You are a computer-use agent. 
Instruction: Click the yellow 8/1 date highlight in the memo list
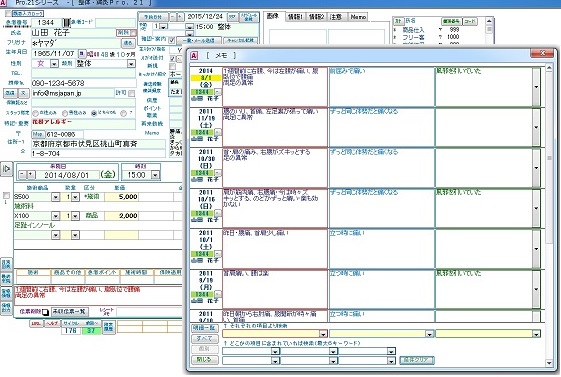coord(206,78)
